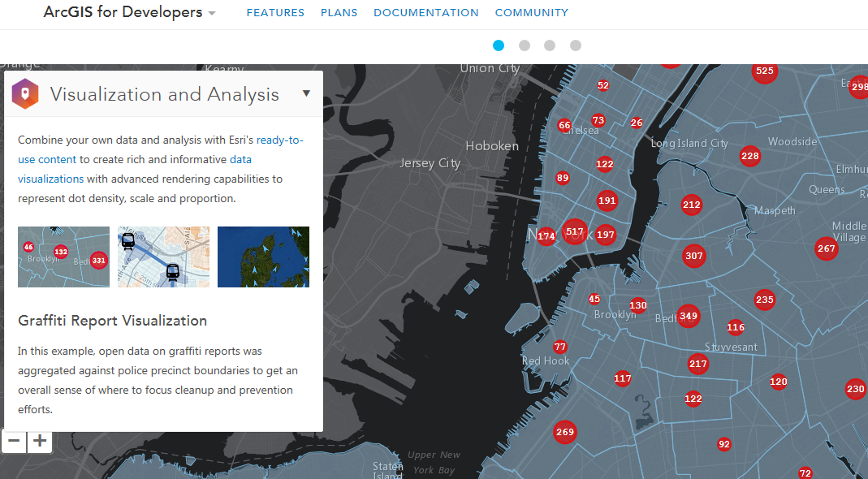
Task: Click the hexagon Visualization and Analysis icon
Action: (x=25, y=93)
